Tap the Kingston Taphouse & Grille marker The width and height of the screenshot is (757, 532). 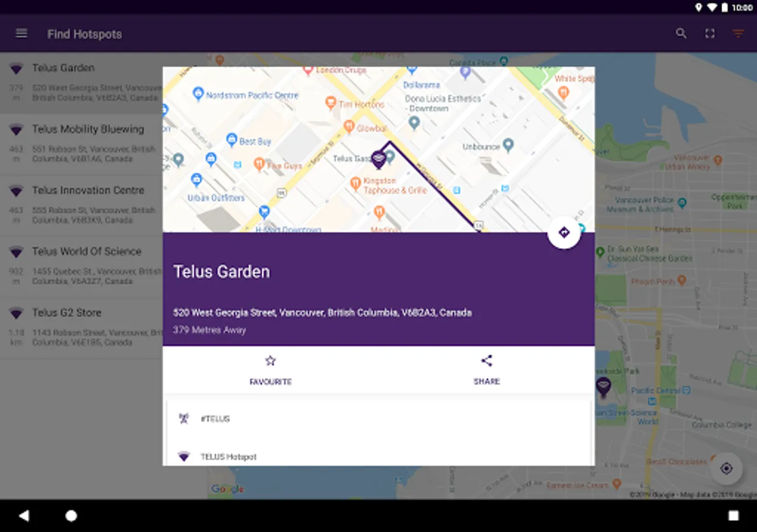click(x=355, y=184)
